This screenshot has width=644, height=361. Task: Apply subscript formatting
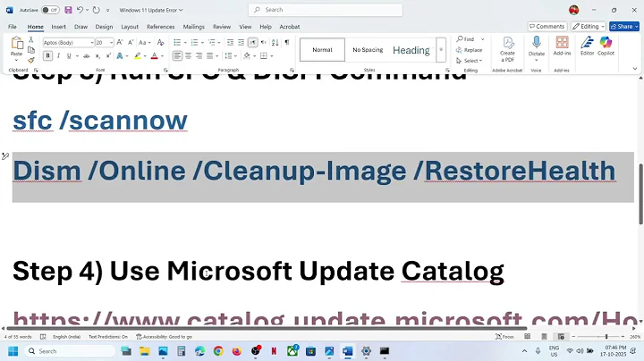click(x=97, y=55)
